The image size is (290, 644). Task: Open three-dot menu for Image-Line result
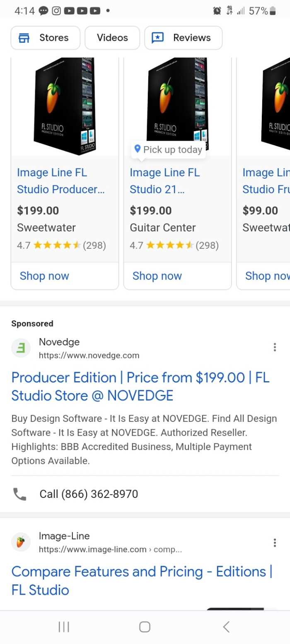coord(275,542)
